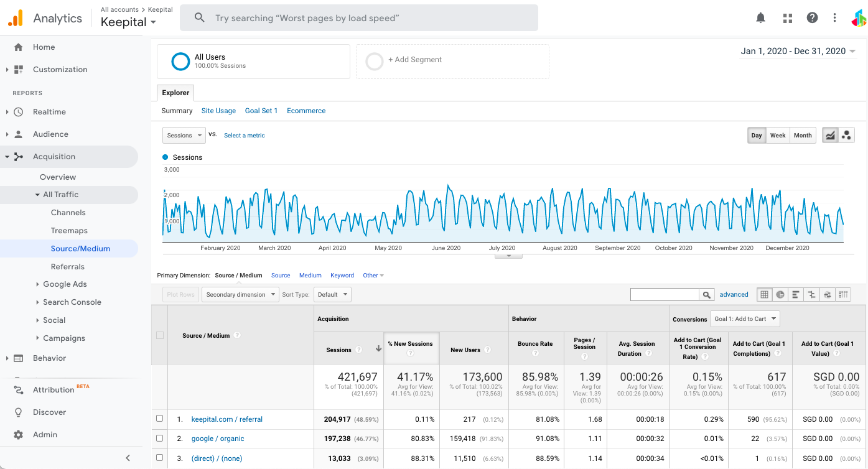
Task: Click help icon beside Source / Medium header
Action: (x=237, y=335)
